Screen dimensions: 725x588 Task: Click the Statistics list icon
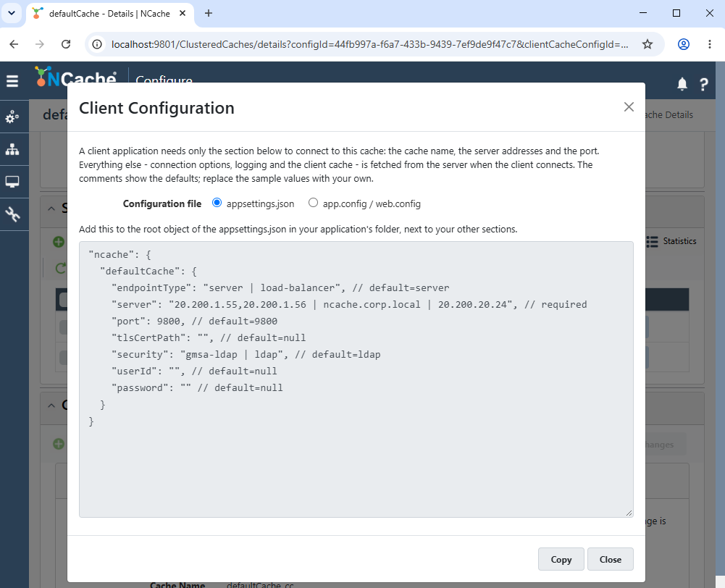tap(652, 241)
